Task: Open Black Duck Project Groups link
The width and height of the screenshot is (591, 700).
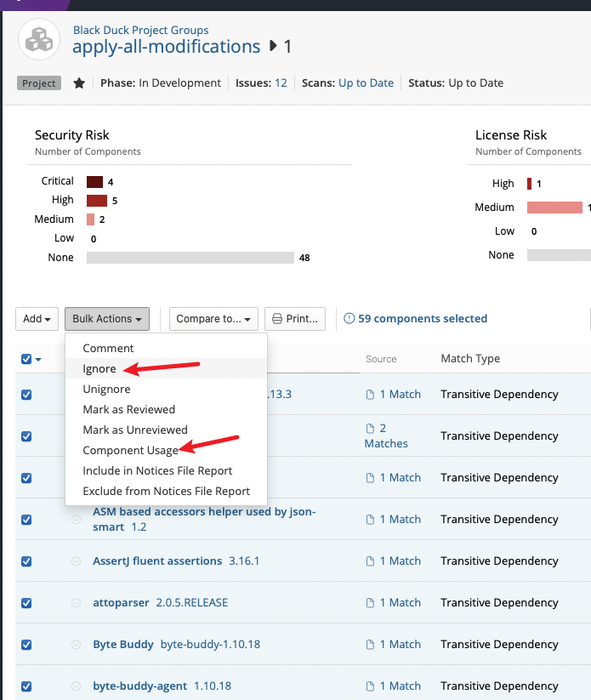Action: 140,30
